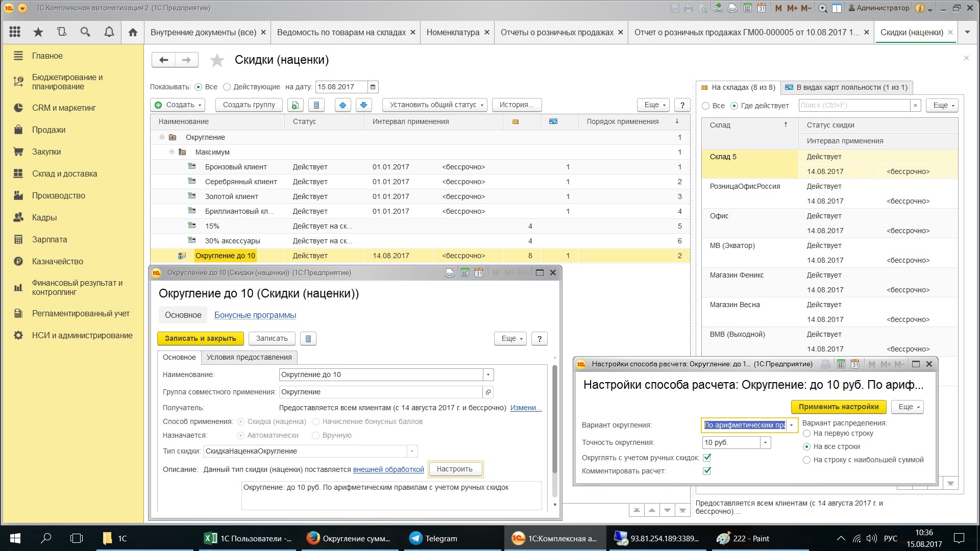This screenshot has height=551, width=980.
Task: Click the form vertical scrollbar in Округление window
Action: (x=555, y=418)
